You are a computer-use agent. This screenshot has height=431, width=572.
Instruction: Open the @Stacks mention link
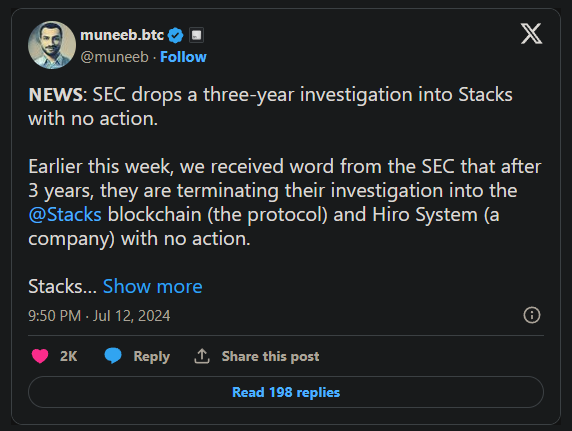tap(65, 215)
